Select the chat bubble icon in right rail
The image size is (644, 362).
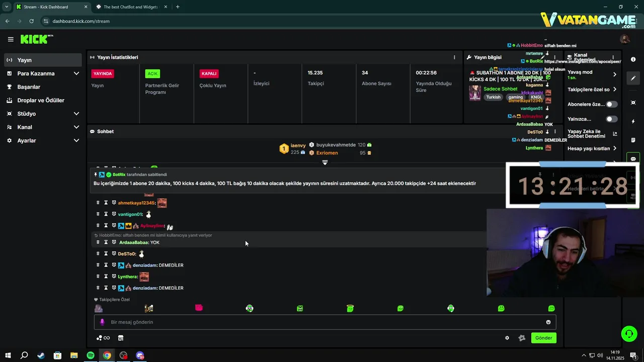[x=633, y=159]
